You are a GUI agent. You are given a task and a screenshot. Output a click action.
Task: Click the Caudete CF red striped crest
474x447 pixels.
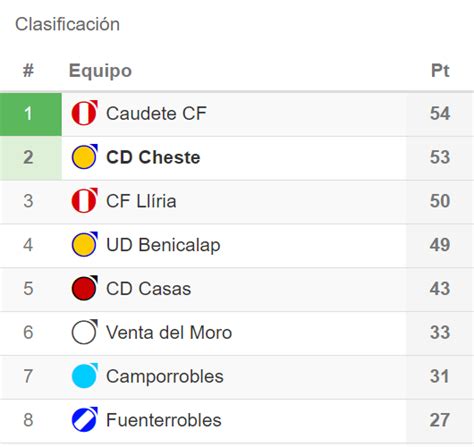pos(85,113)
